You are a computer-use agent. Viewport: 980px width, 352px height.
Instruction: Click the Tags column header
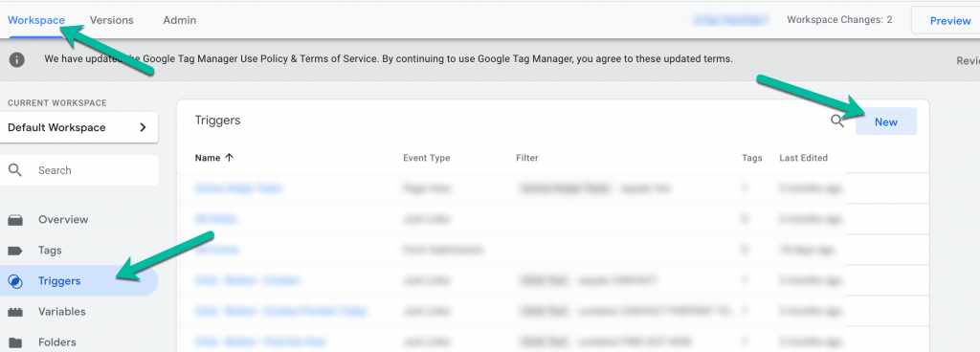[x=752, y=158]
